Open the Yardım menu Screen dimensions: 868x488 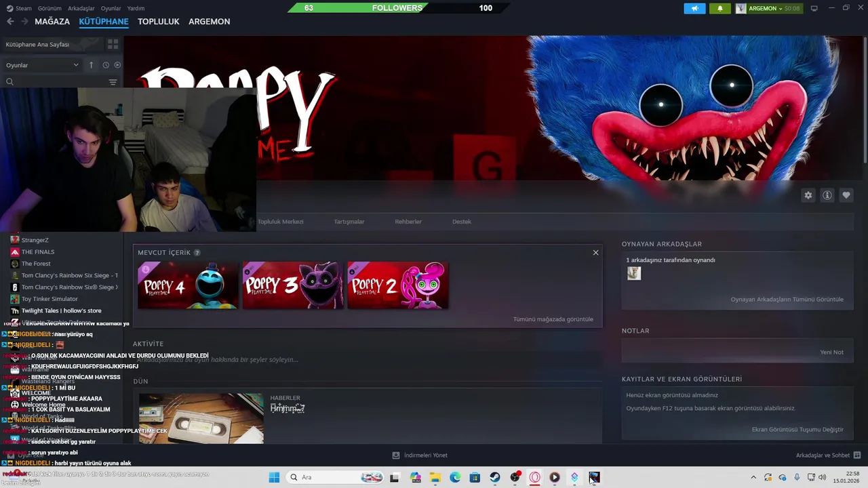click(136, 8)
